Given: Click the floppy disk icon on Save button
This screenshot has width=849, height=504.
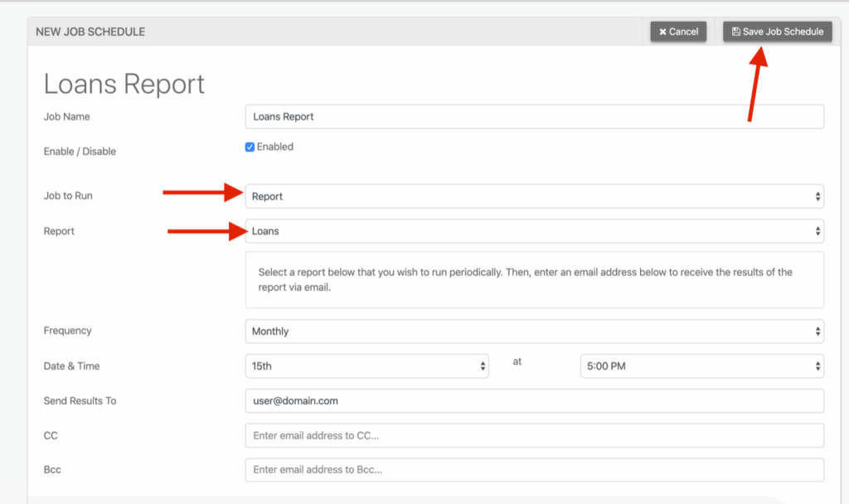Looking at the screenshot, I should click(735, 31).
